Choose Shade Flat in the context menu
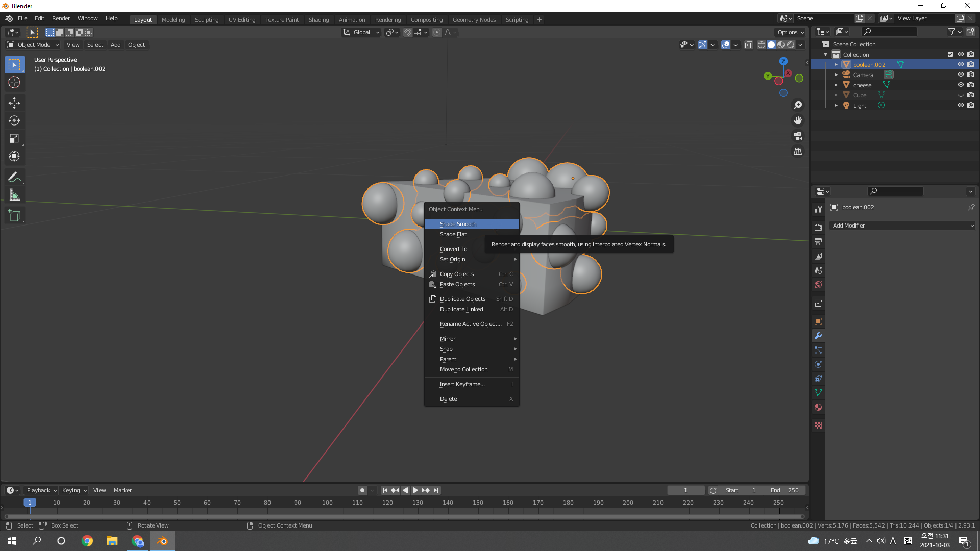The height and width of the screenshot is (551, 980). [453, 234]
